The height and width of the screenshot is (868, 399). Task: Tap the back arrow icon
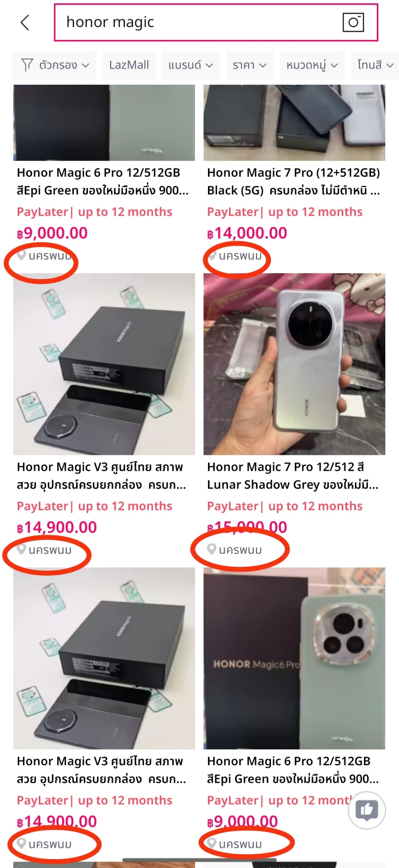coord(25,23)
